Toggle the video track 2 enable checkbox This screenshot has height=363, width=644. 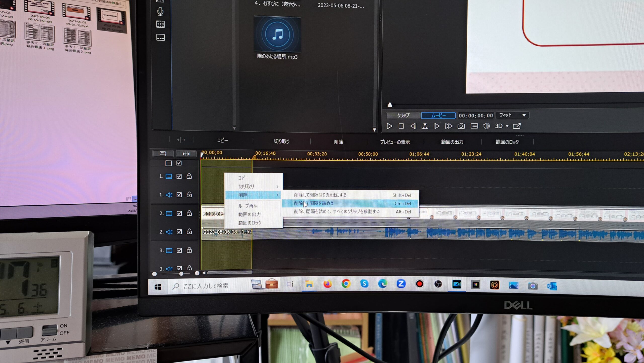(179, 213)
